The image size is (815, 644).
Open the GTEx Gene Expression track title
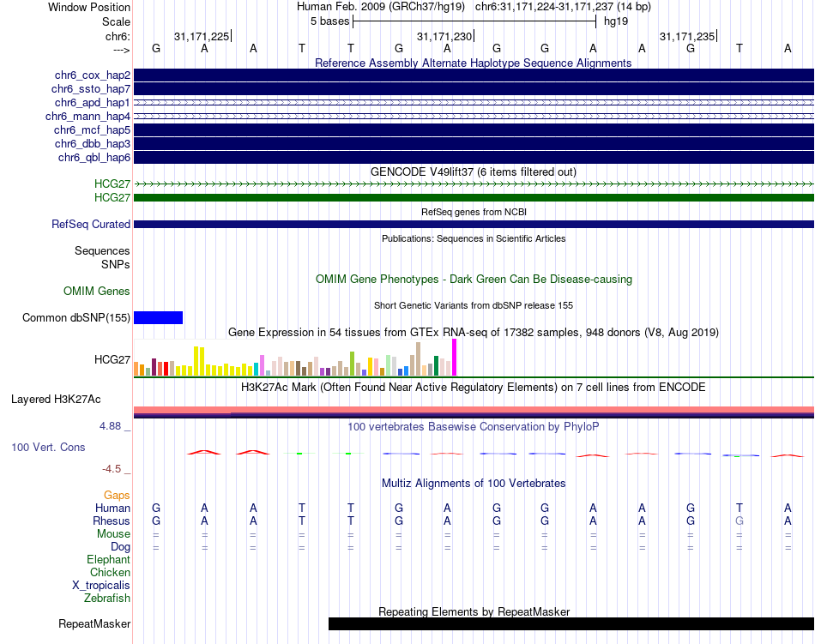pyautogui.click(x=474, y=333)
